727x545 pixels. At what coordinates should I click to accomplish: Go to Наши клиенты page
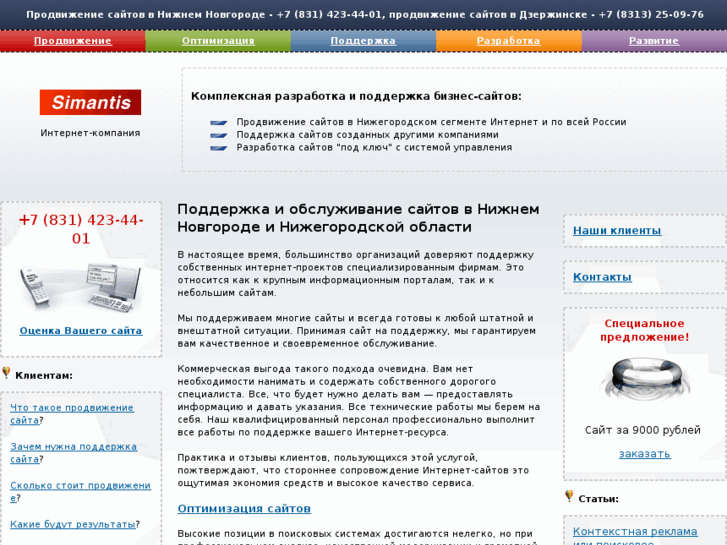pyautogui.click(x=617, y=231)
